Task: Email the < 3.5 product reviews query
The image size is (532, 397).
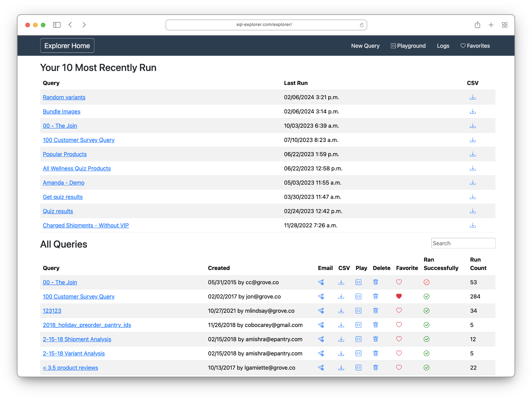Action: click(321, 368)
